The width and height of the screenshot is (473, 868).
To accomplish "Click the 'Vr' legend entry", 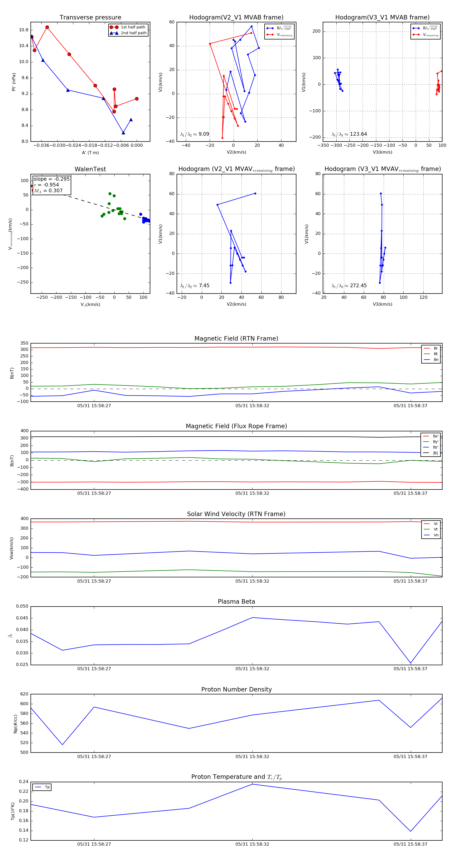I will pos(431,524).
